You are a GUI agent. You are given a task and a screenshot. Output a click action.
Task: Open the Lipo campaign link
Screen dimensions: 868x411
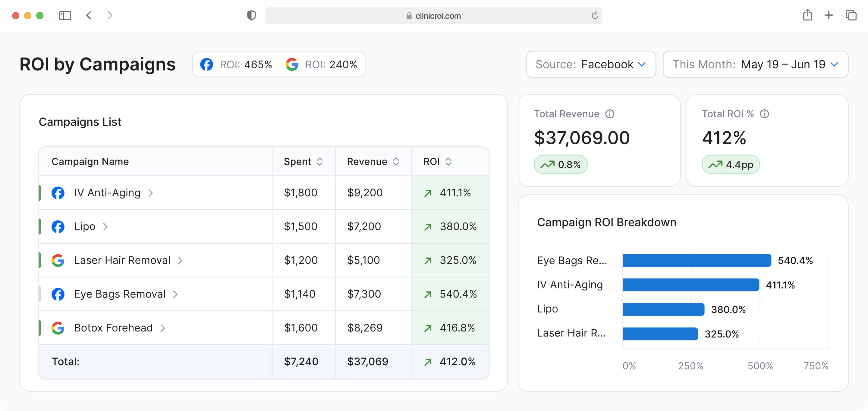85,226
